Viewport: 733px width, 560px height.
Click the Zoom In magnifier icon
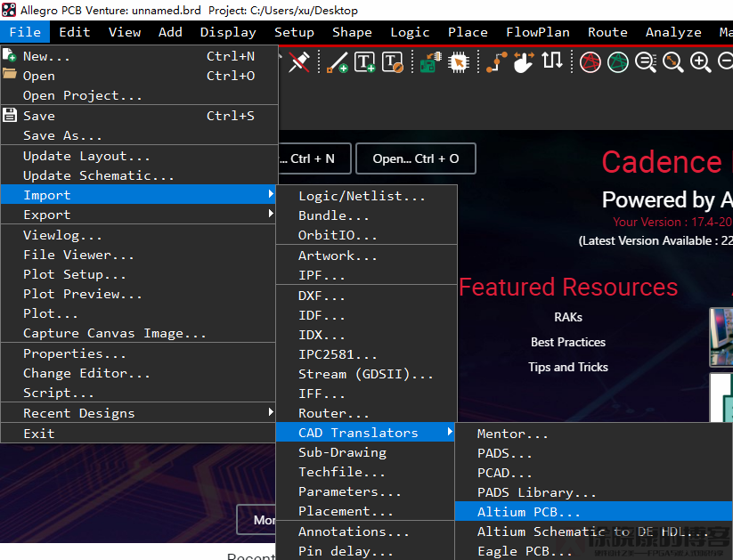tap(700, 62)
